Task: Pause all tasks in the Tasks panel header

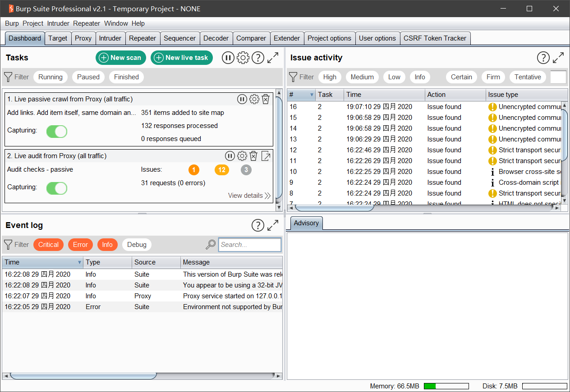Action: pos(228,58)
